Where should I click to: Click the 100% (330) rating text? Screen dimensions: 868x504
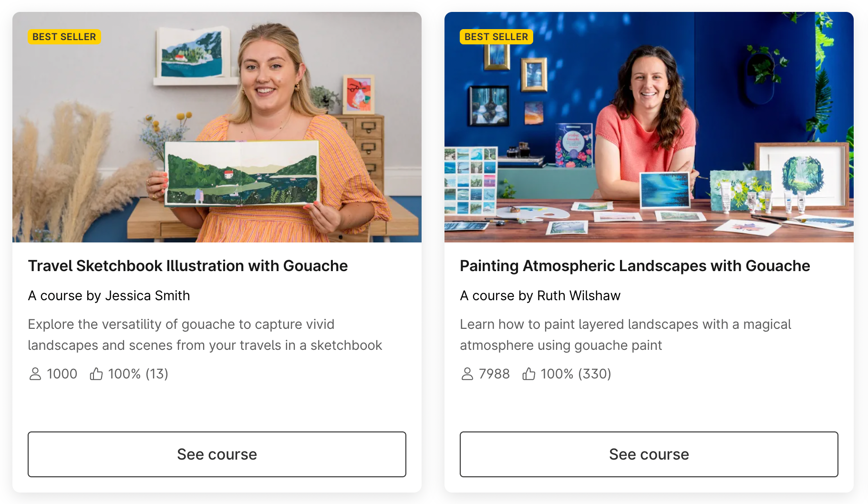(x=576, y=374)
